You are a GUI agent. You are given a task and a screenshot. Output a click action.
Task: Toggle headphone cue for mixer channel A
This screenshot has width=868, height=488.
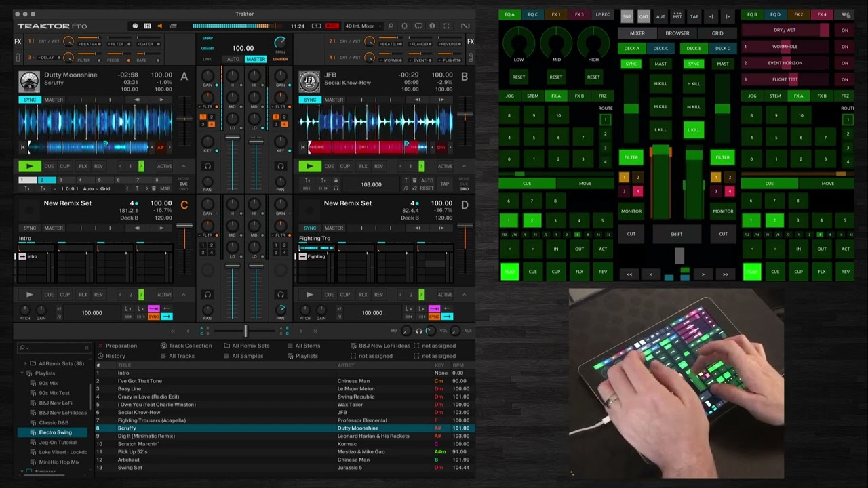tap(208, 166)
